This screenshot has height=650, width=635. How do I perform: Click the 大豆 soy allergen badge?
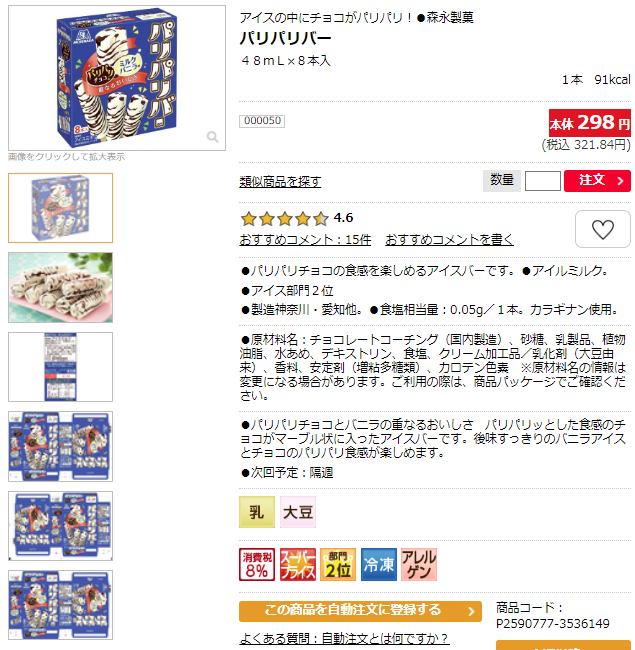[298, 512]
